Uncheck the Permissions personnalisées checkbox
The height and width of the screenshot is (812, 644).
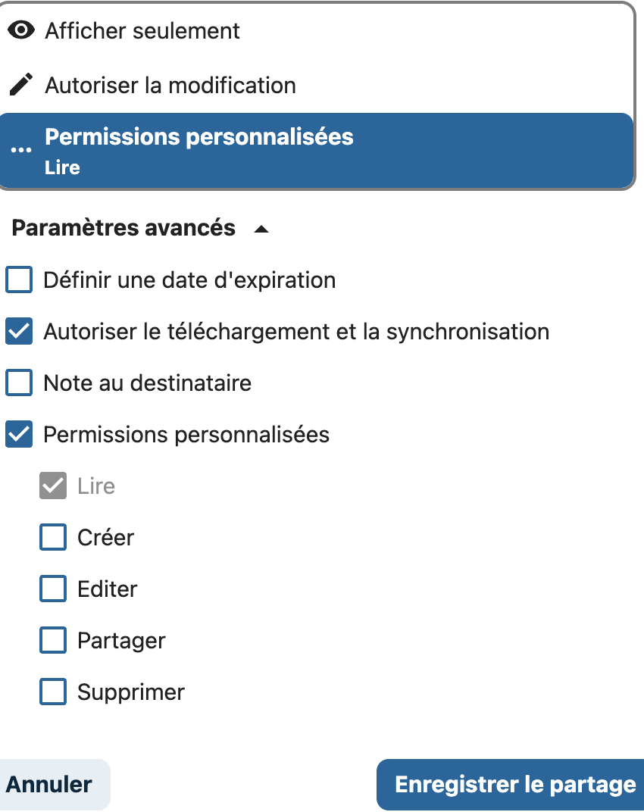pyautogui.click(x=19, y=434)
